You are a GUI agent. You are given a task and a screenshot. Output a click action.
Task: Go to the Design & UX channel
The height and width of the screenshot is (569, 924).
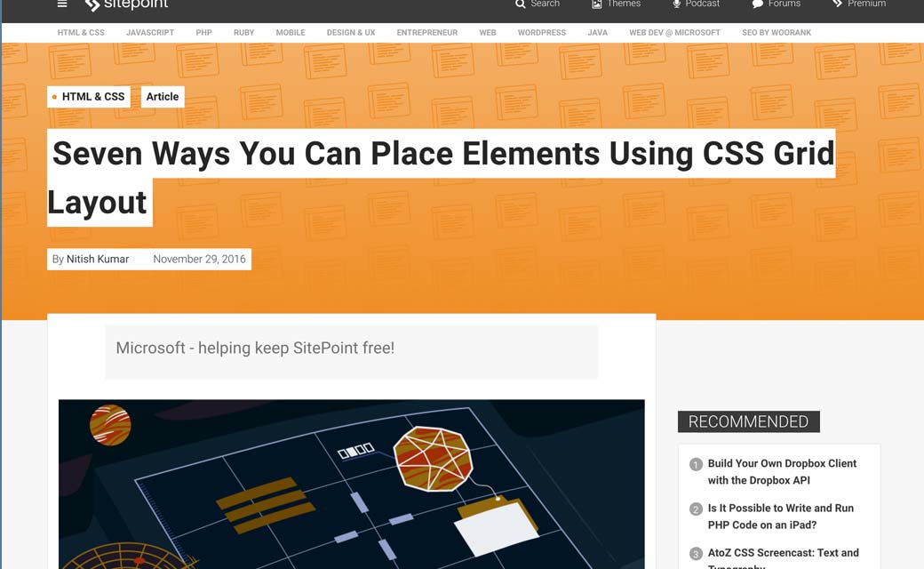click(351, 33)
